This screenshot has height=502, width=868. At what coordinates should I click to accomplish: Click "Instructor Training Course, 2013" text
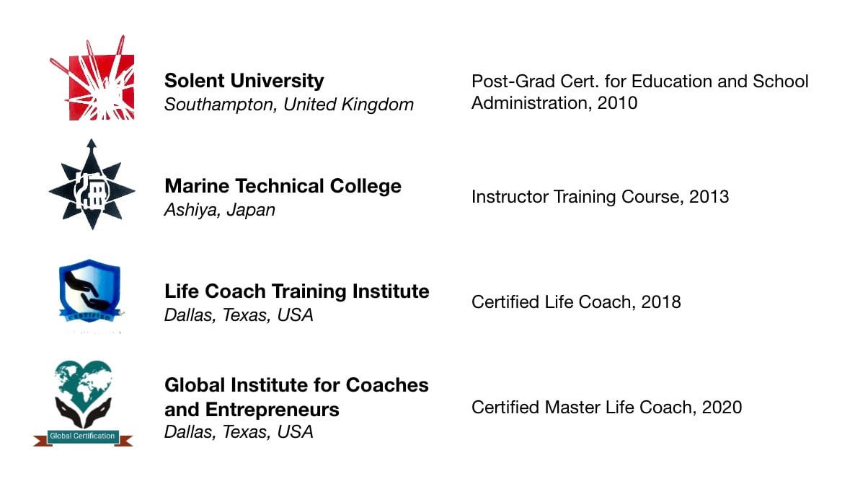[600, 196]
